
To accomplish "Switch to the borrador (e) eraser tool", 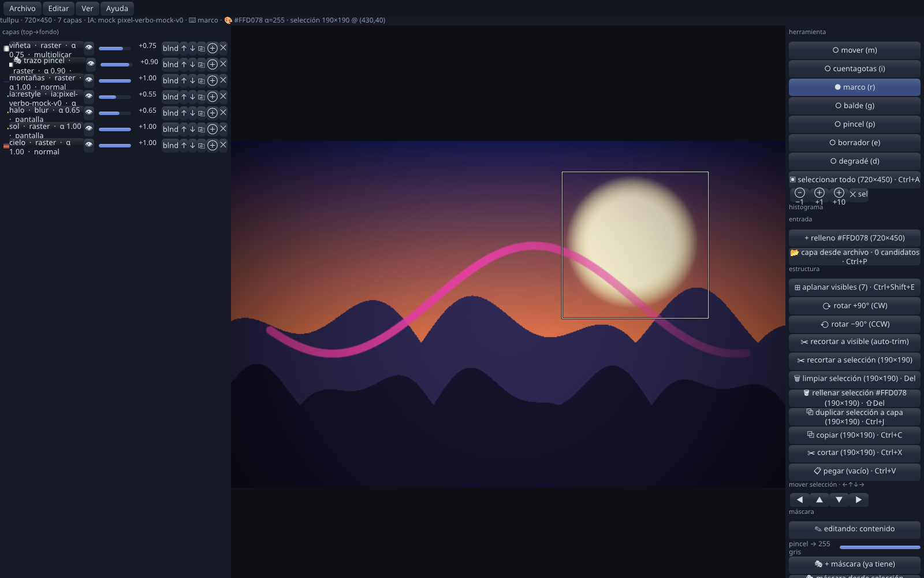I will [x=855, y=143].
